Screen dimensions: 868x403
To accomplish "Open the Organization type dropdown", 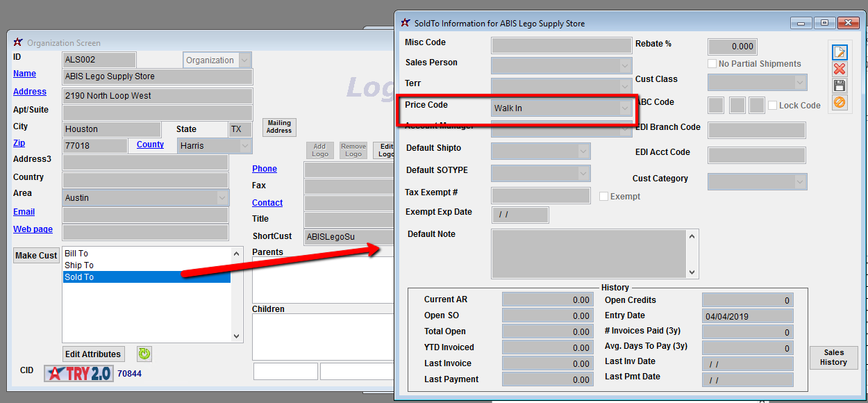I will click(x=244, y=60).
